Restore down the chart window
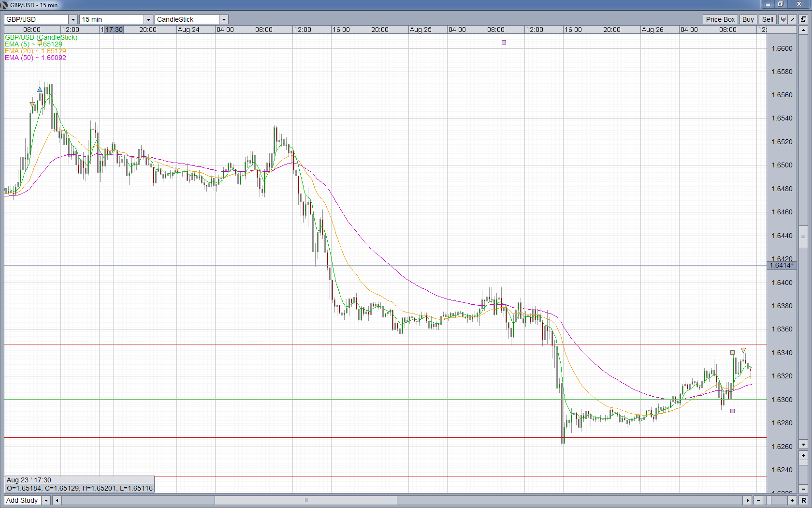Image resolution: width=812 pixels, height=508 pixels. (780, 4)
